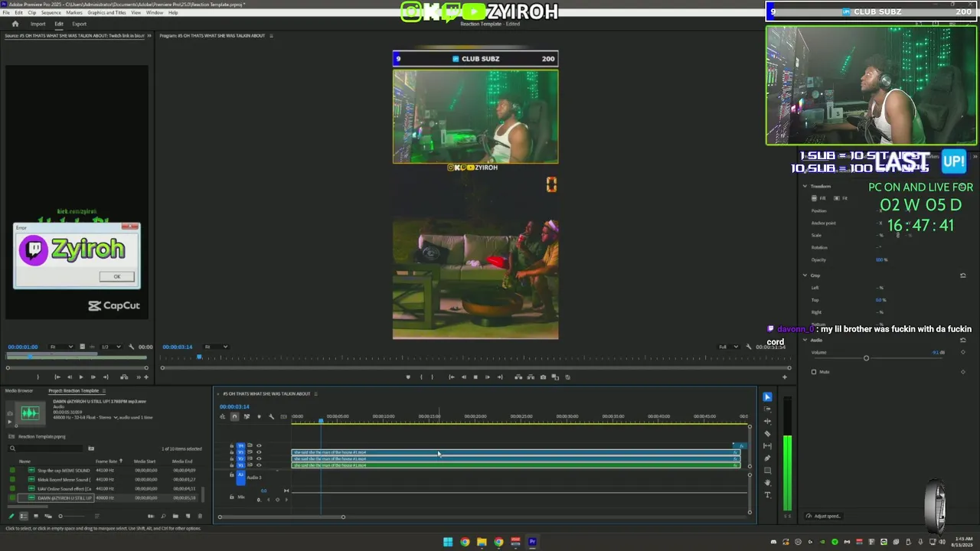Select the Hand tool

pyautogui.click(x=767, y=482)
